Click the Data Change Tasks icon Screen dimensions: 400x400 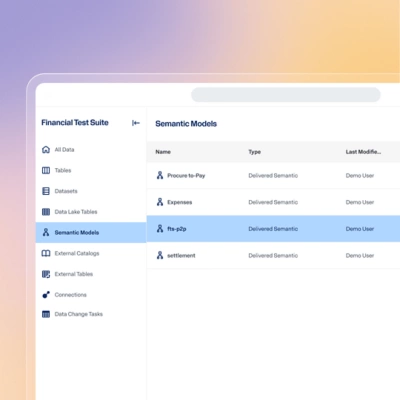pos(46,314)
